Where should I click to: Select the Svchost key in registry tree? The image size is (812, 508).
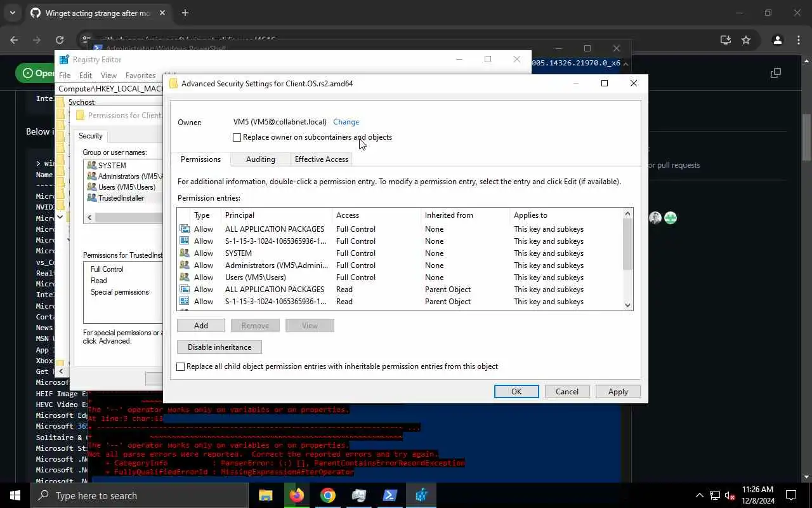point(81,102)
